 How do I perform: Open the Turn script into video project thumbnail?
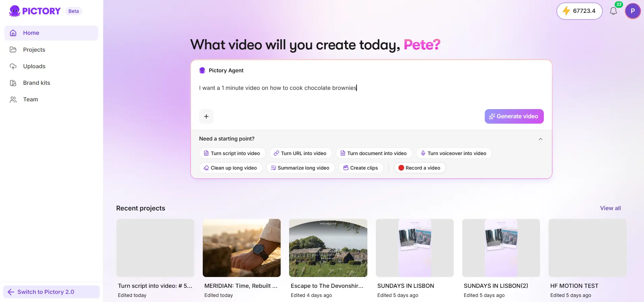tap(155, 248)
